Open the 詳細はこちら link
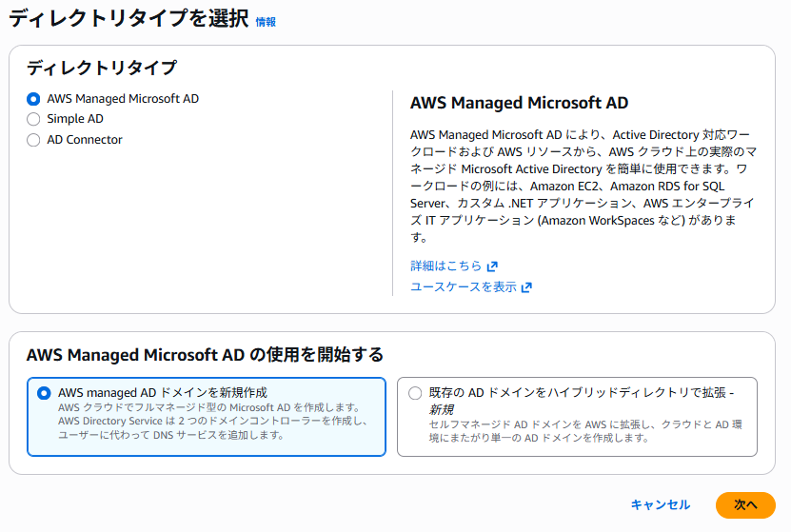The width and height of the screenshot is (791, 532). pos(445,266)
